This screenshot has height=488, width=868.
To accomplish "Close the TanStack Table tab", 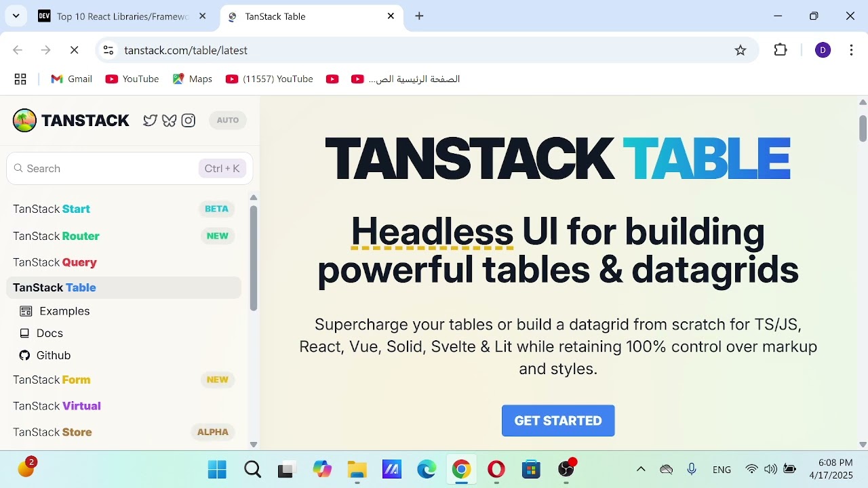I will tap(391, 16).
